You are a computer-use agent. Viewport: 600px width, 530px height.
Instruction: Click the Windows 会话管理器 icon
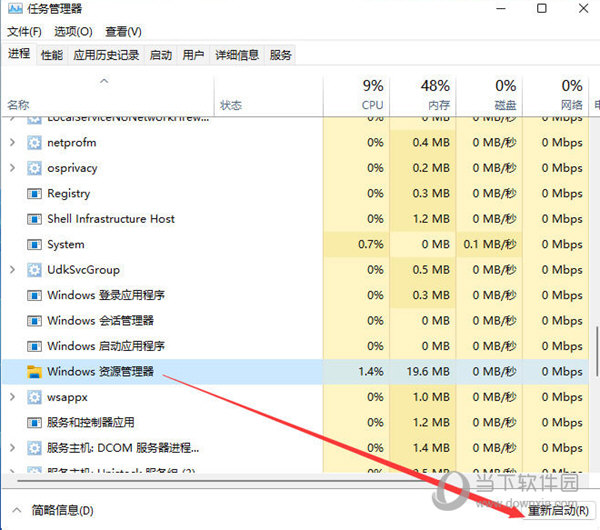click(x=34, y=321)
